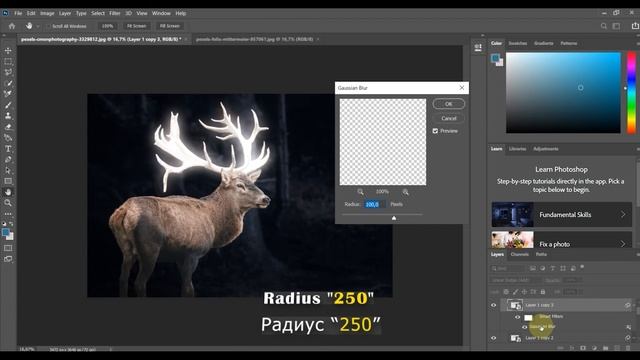Select the Rectangular Marquee tool
The height and width of the screenshot is (360, 640).
click(x=8, y=62)
